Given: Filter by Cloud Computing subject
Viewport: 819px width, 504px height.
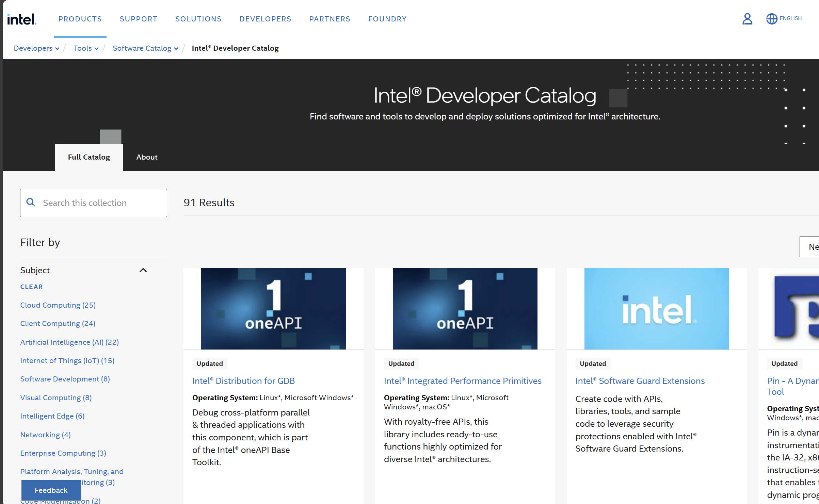Looking at the screenshot, I should [x=58, y=305].
